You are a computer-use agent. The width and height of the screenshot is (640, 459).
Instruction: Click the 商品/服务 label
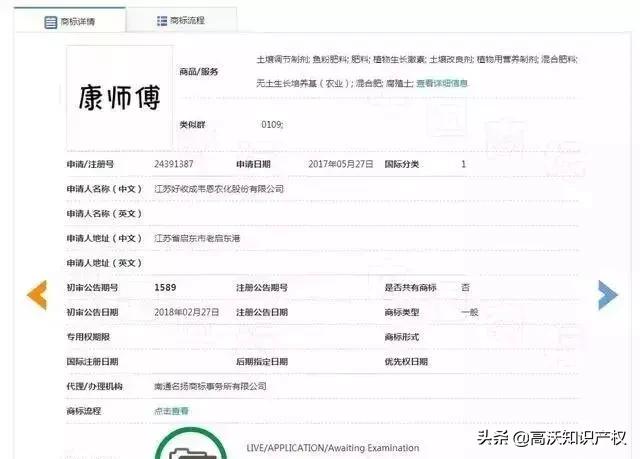[199, 72]
